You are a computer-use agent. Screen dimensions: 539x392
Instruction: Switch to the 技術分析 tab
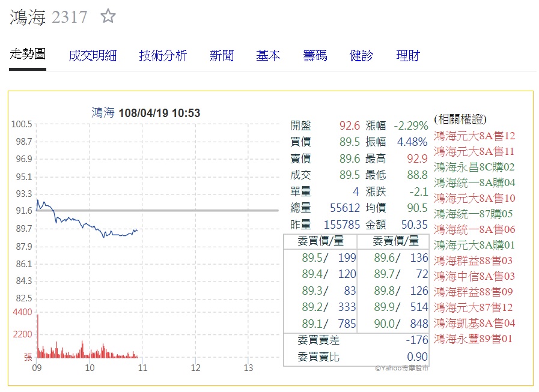pos(163,56)
